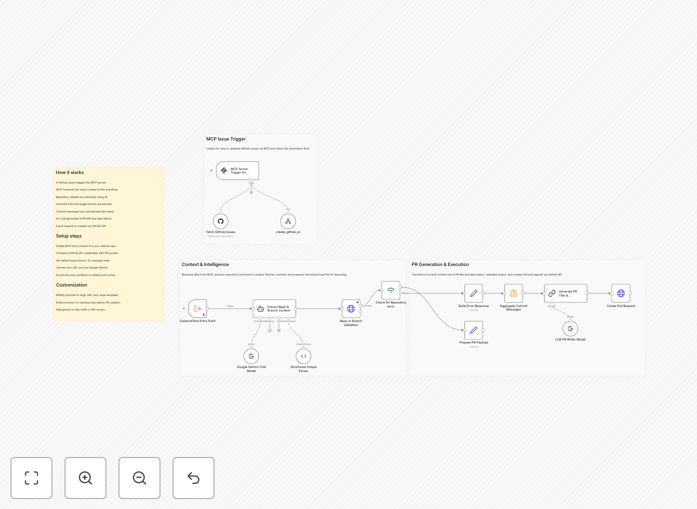The width and height of the screenshot is (697, 509).
Task: Click the 'How it works' heading in yellow note
Action: click(x=70, y=172)
